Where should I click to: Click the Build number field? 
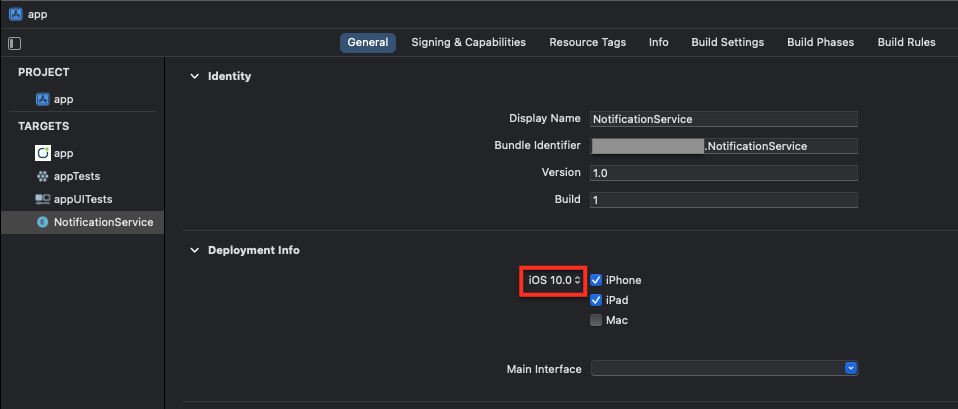(x=724, y=200)
